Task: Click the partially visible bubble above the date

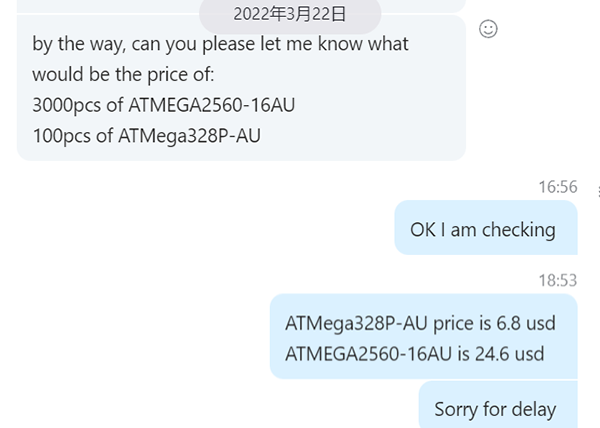Action: pos(241,6)
